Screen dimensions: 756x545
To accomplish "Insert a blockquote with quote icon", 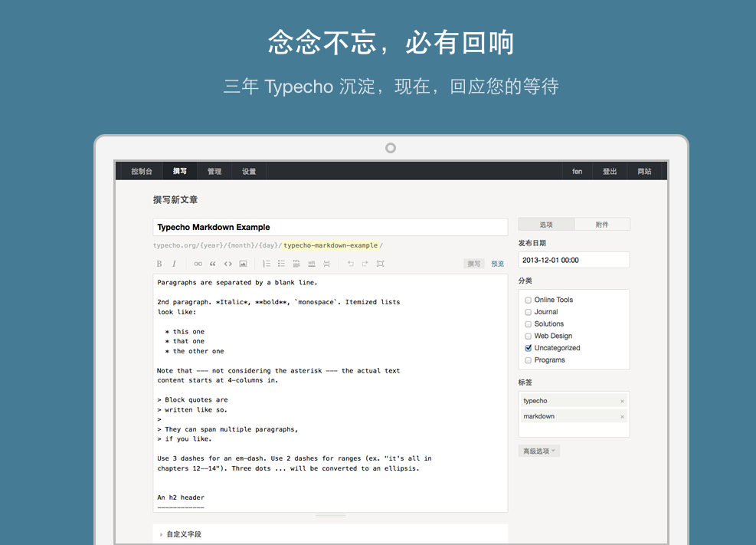I will point(213,264).
